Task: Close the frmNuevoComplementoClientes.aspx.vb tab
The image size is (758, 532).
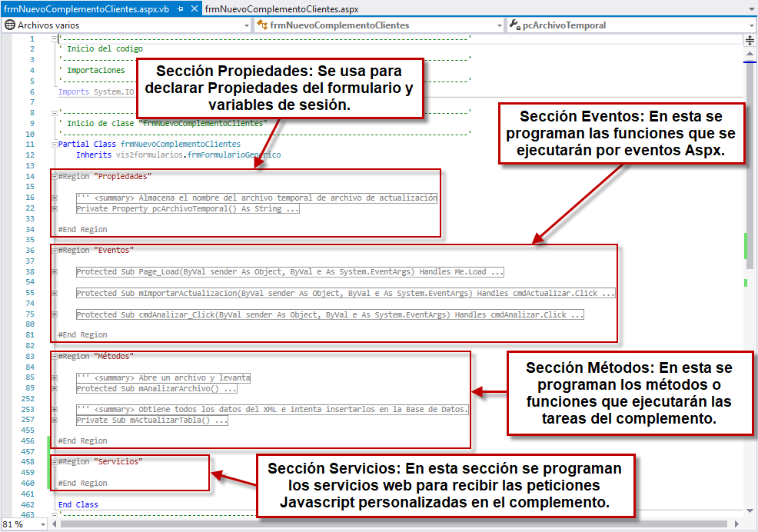Action: point(194,8)
